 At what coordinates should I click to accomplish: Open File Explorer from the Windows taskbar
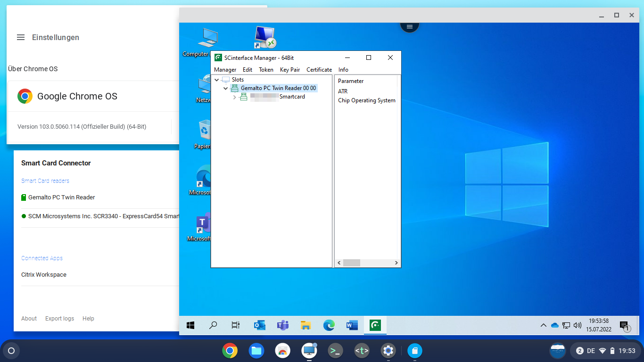pos(305,325)
